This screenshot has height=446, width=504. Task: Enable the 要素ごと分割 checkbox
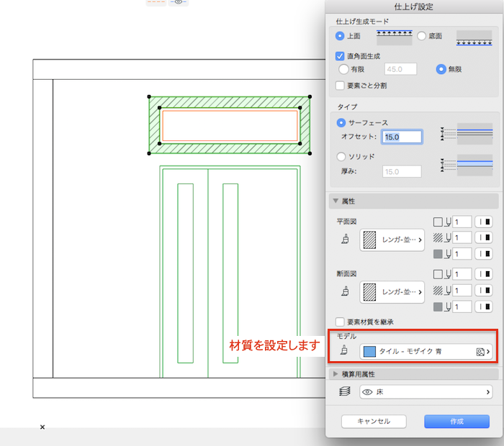click(x=341, y=86)
